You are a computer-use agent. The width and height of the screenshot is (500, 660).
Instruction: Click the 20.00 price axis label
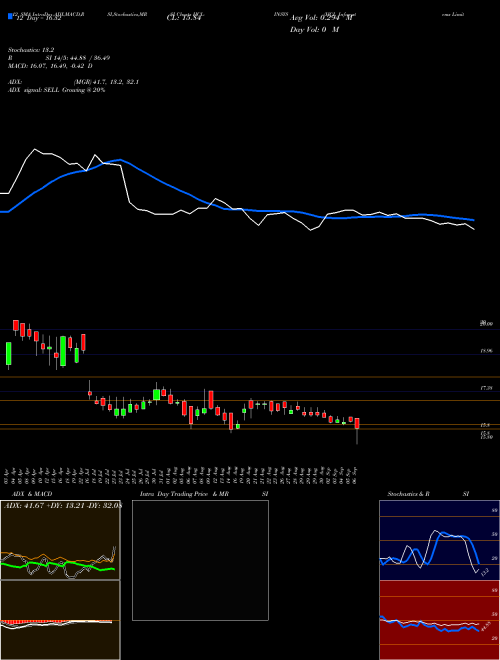pyautogui.click(x=487, y=323)
